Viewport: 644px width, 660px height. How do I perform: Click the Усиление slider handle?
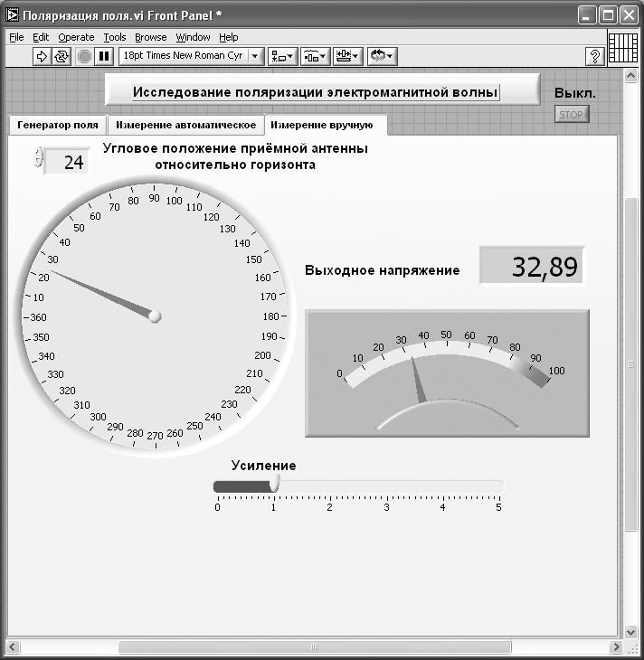tap(274, 483)
